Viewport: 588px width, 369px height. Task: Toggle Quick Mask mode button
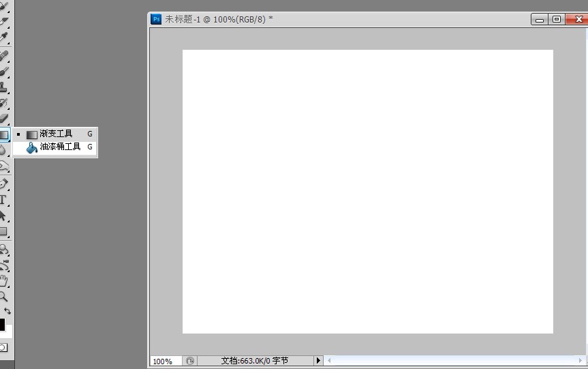[x=3, y=347]
